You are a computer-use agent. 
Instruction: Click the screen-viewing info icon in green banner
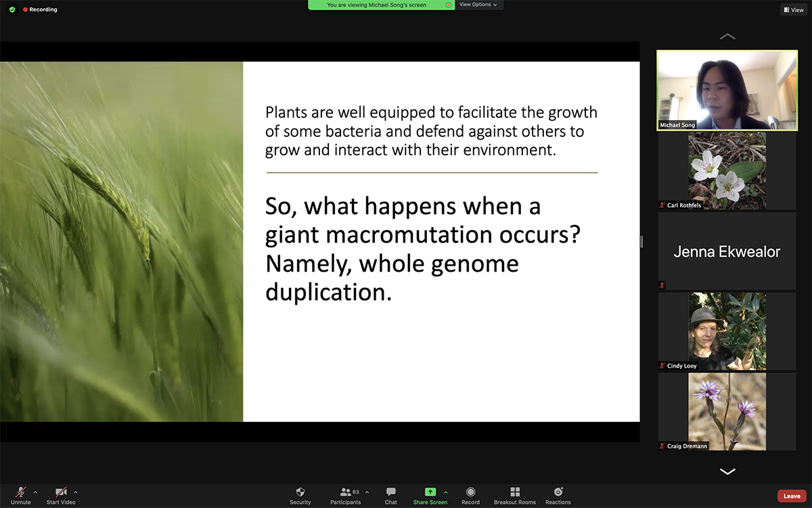point(448,5)
